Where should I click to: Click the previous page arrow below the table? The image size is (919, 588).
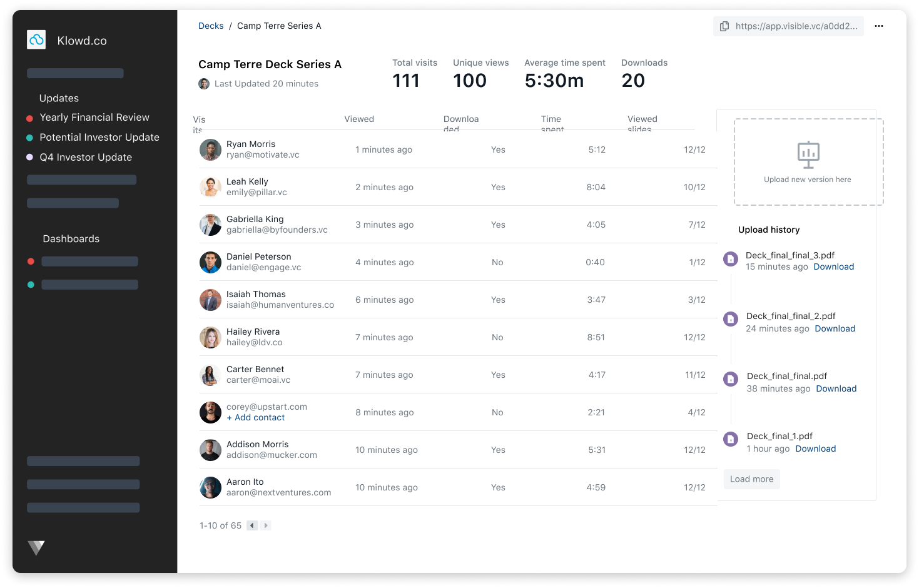coord(251,525)
